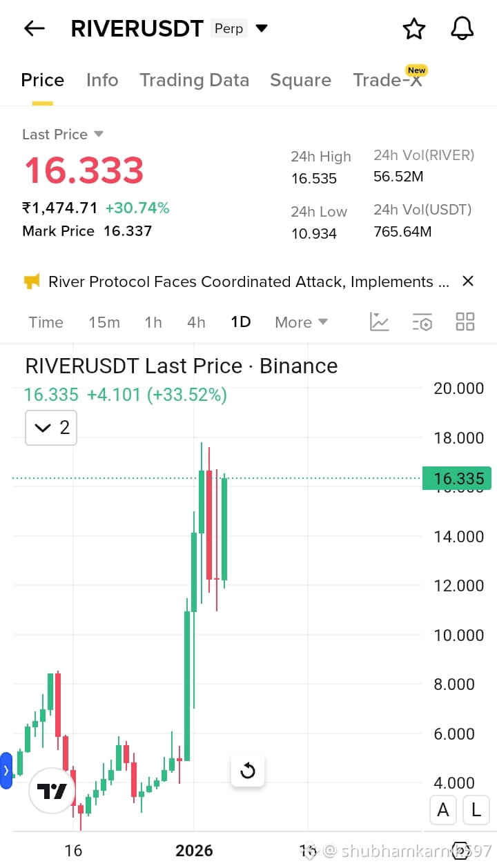497x868 pixels.
Task: Click the 20.000 price axis label
Action: (x=459, y=388)
